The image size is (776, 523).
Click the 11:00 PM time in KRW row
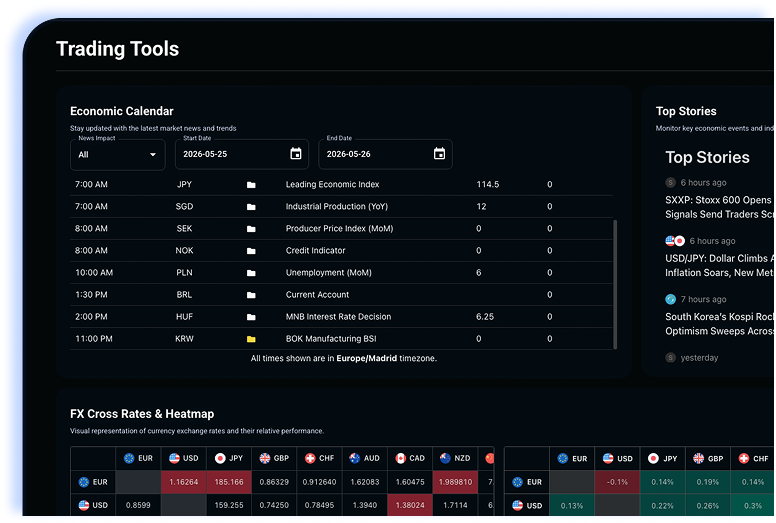coord(94,339)
